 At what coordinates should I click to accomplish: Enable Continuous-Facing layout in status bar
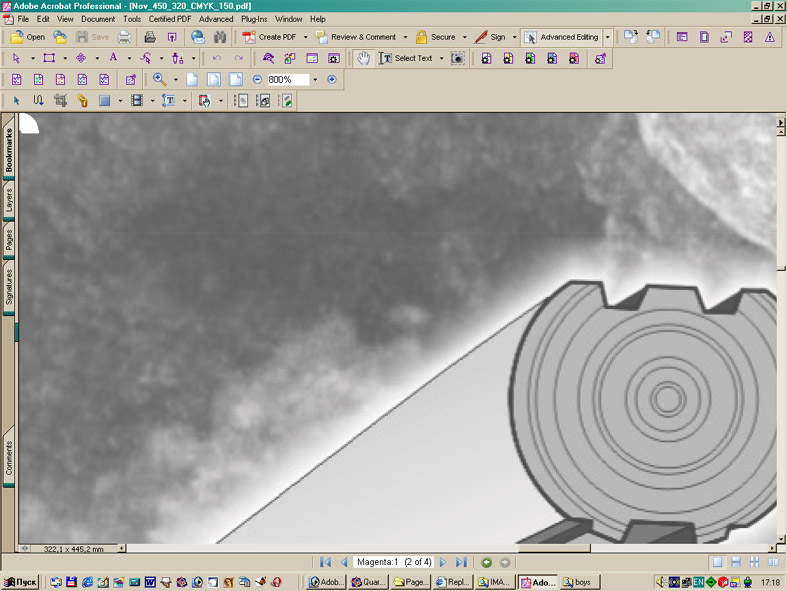(753, 563)
